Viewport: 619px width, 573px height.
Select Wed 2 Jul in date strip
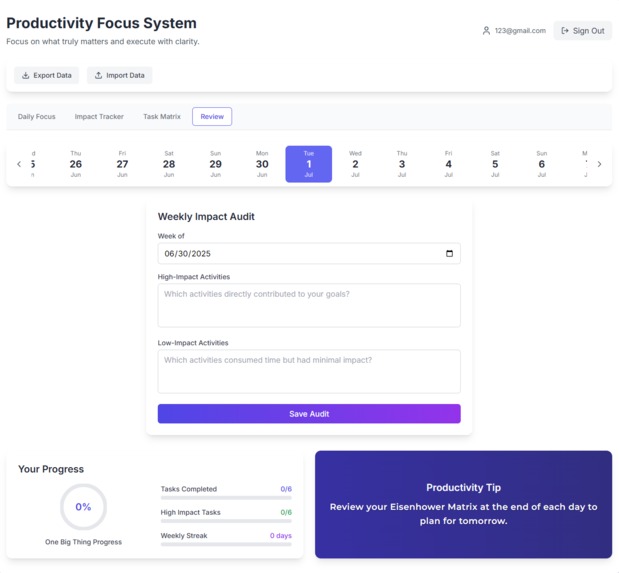click(x=355, y=164)
